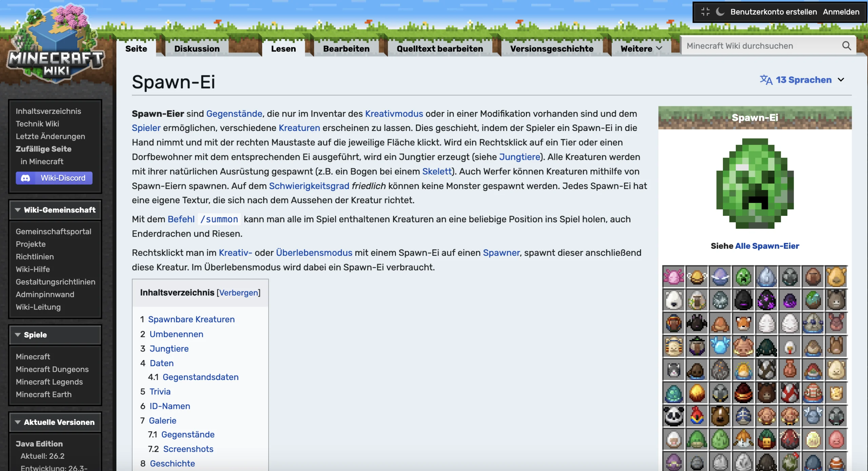Viewport: 868px width, 471px height.
Task: Click the Minecraft Wiki logo
Action: click(x=56, y=43)
